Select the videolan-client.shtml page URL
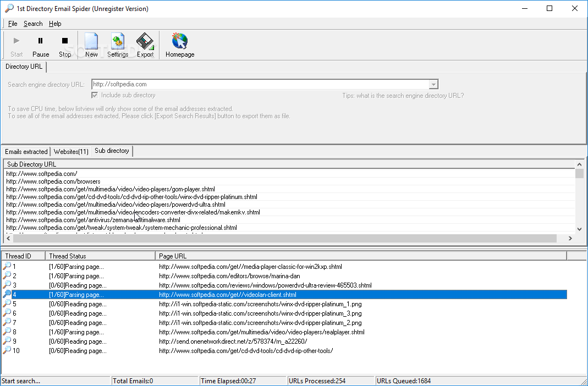Image resolution: width=588 pixels, height=386 pixels. [228, 295]
